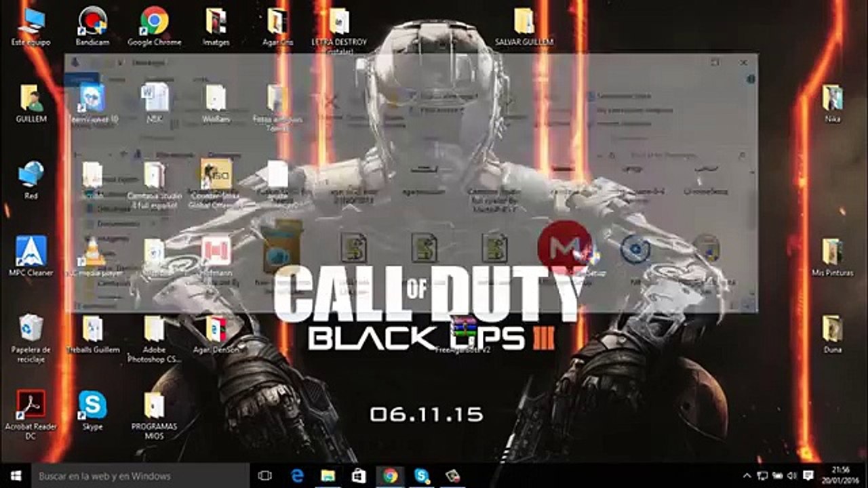Screen dimensions: 868x488
Task: Launch the Acrobat Reader DC shortcut
Action: [x=31, y=415]
